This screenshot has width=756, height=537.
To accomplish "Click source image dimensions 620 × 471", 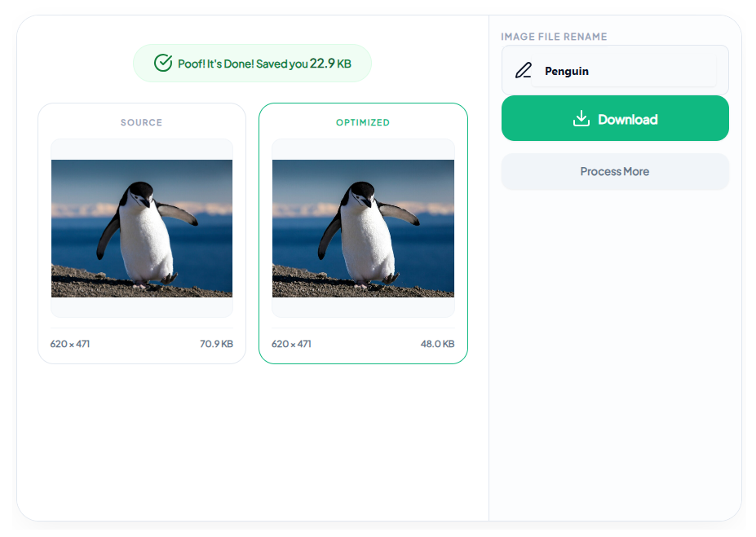I will click(70, 344).
